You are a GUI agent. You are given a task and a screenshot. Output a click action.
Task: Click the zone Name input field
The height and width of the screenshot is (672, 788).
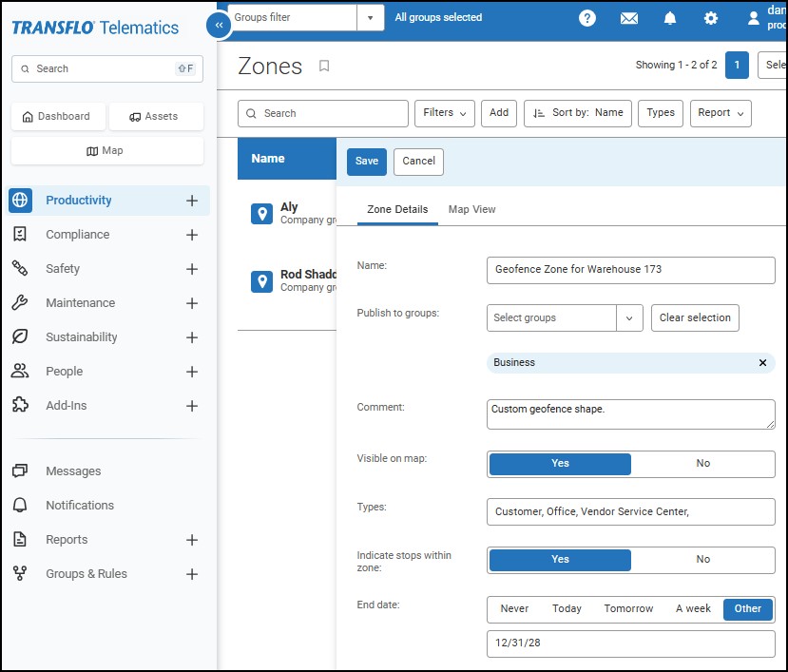[630, 270]
